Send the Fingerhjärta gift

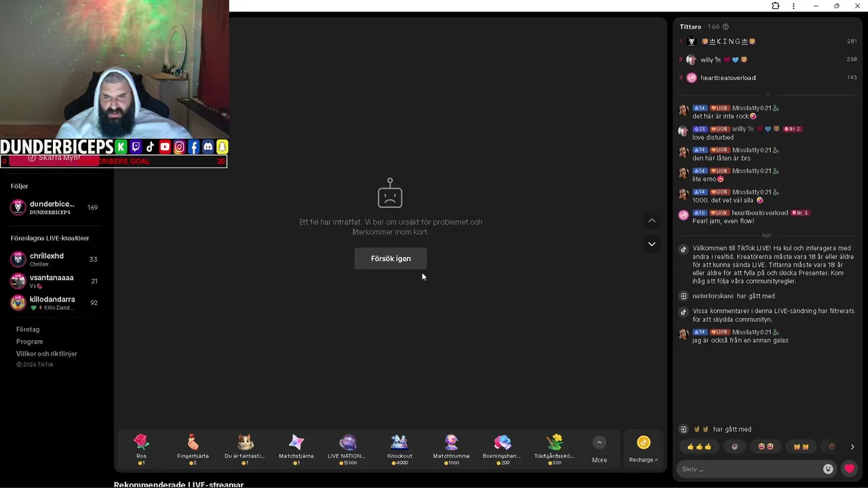point(193,449)
